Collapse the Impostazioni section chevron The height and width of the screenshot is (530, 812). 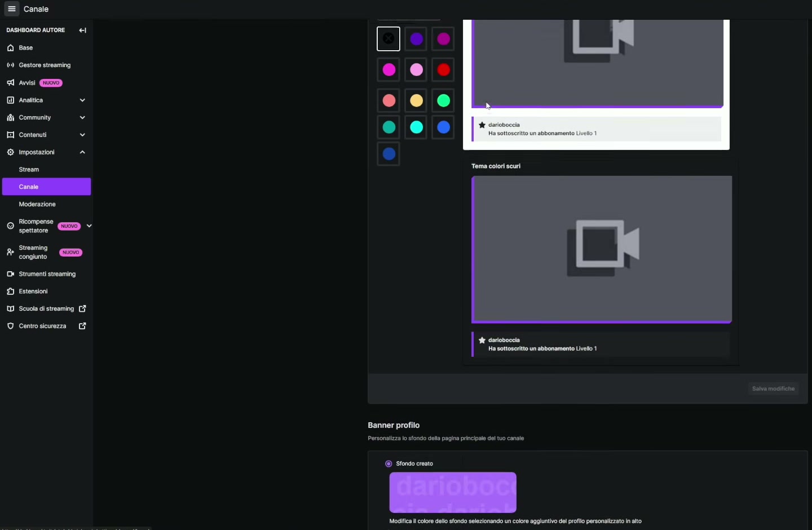point(82,152)
